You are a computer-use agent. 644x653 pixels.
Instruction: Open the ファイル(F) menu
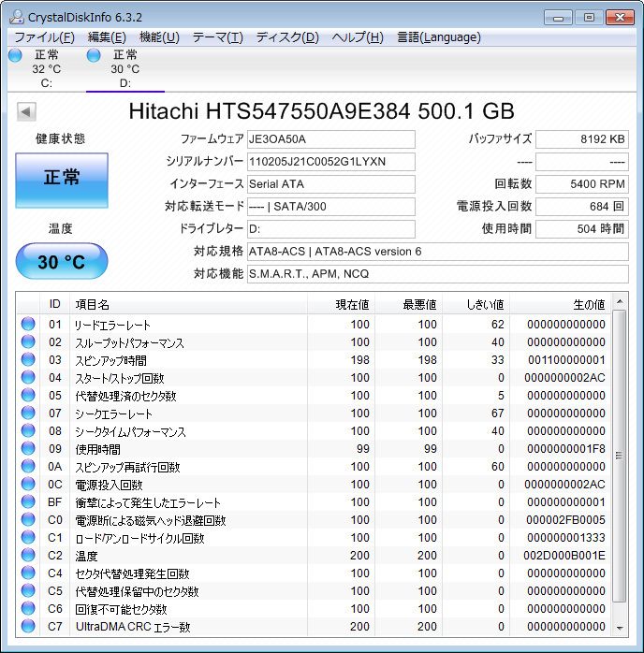coord(45,37)
